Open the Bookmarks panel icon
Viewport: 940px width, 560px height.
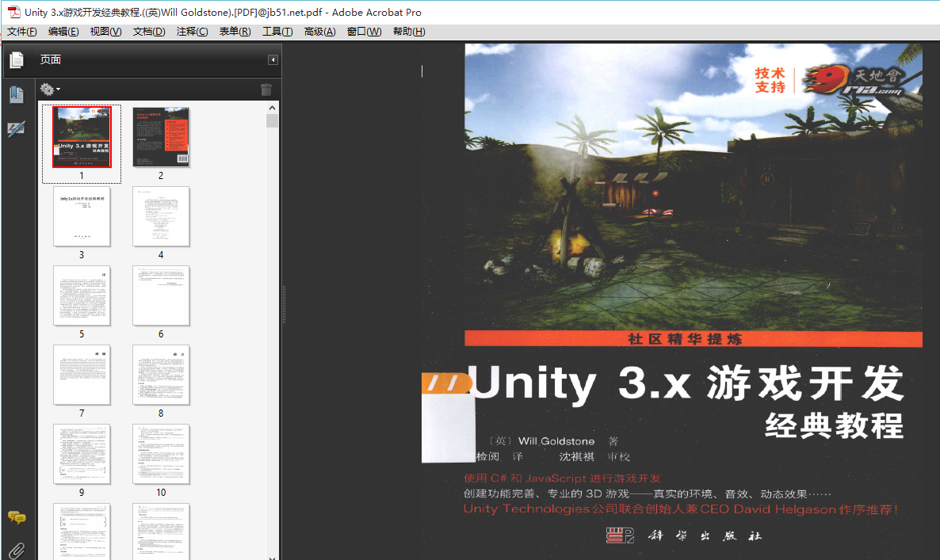tap(16, 94)
